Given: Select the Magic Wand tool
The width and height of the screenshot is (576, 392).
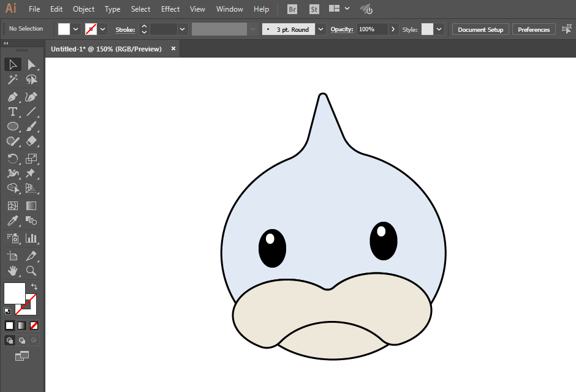Looking at the screenshot, I should point(12,80).
